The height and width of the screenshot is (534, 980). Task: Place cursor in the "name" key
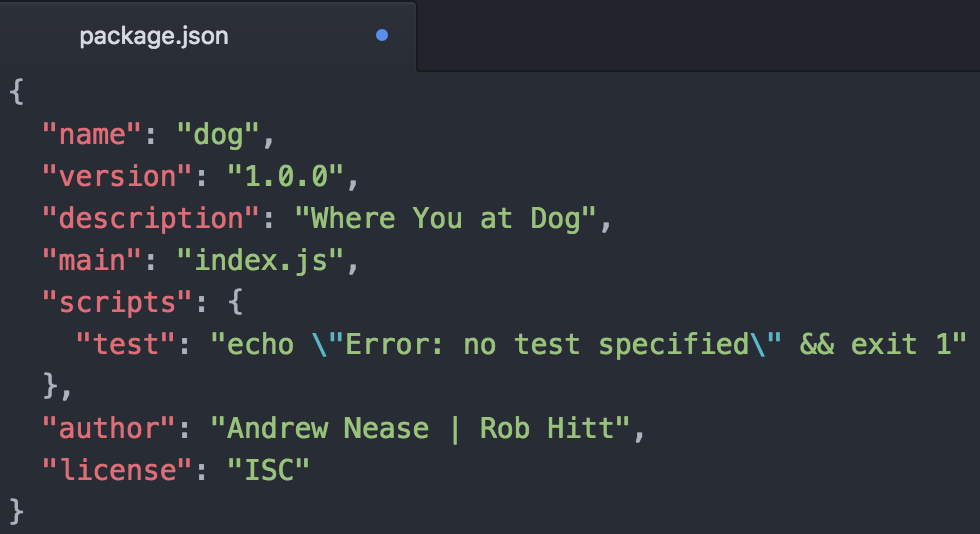click(x=92, y=134)
